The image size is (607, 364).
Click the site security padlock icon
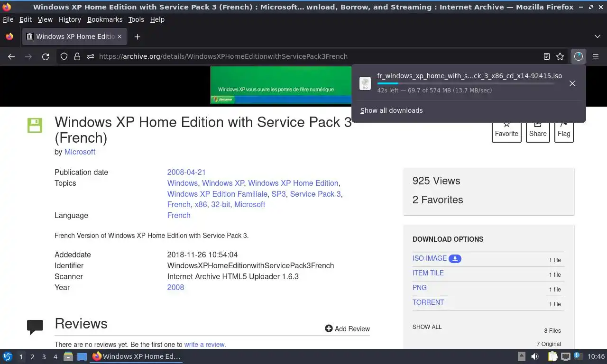(x=77, y=56)
